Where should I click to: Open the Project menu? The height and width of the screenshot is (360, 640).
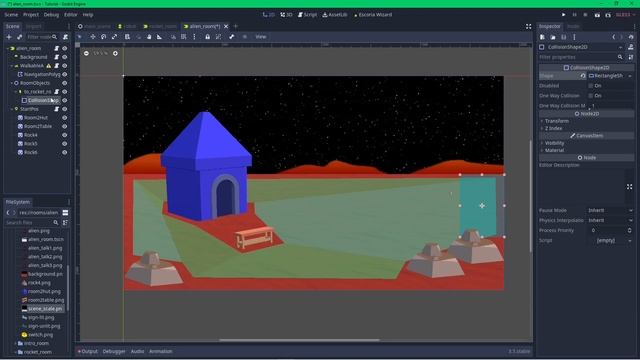(31, 15)
